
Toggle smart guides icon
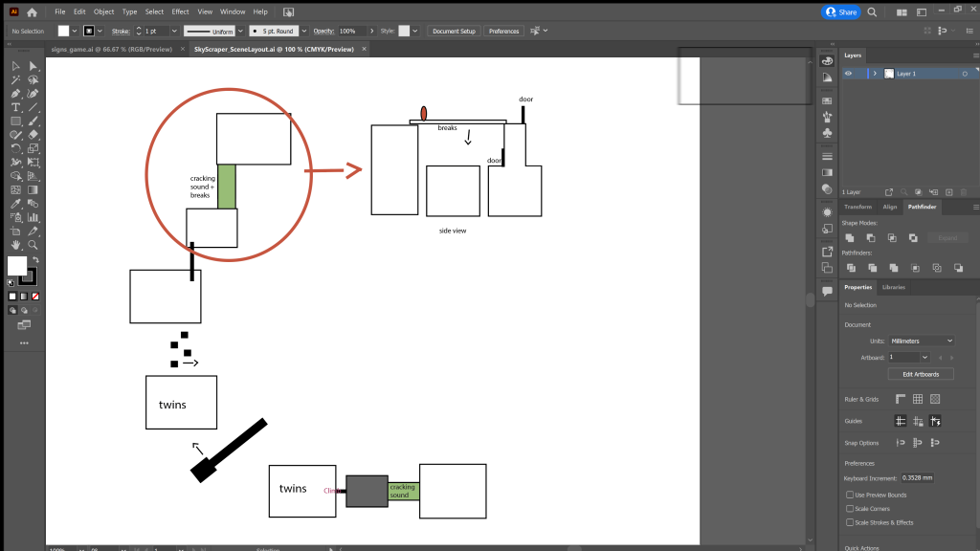coord(935,421)
